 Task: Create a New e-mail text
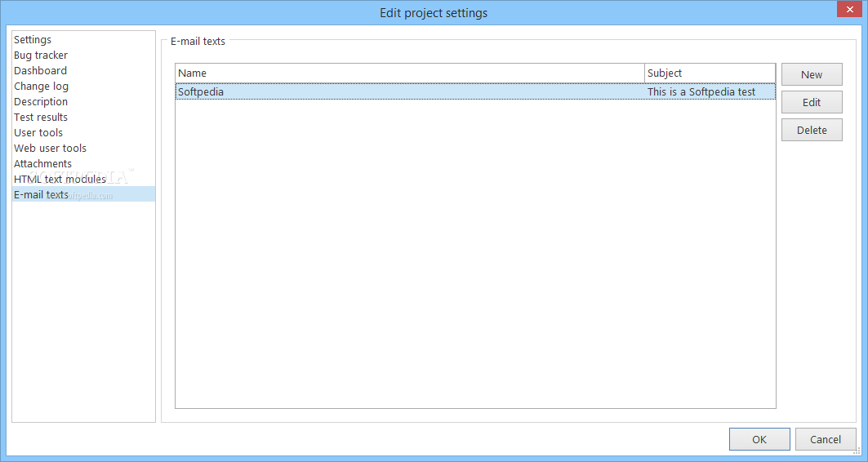tap(812, 75)
